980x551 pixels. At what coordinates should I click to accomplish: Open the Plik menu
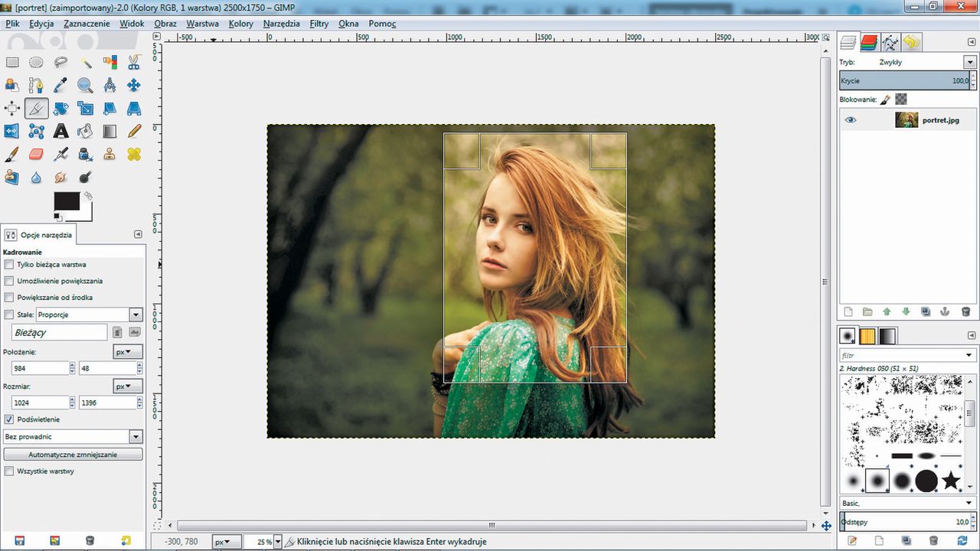coord(12,24)
